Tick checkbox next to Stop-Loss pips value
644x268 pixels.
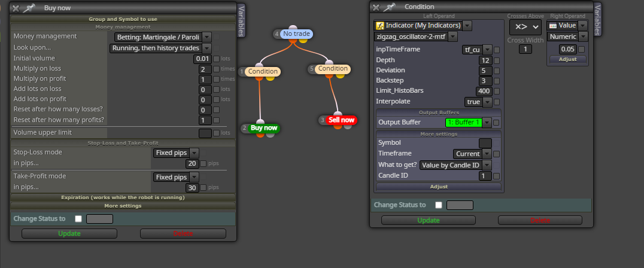point(203,163)
